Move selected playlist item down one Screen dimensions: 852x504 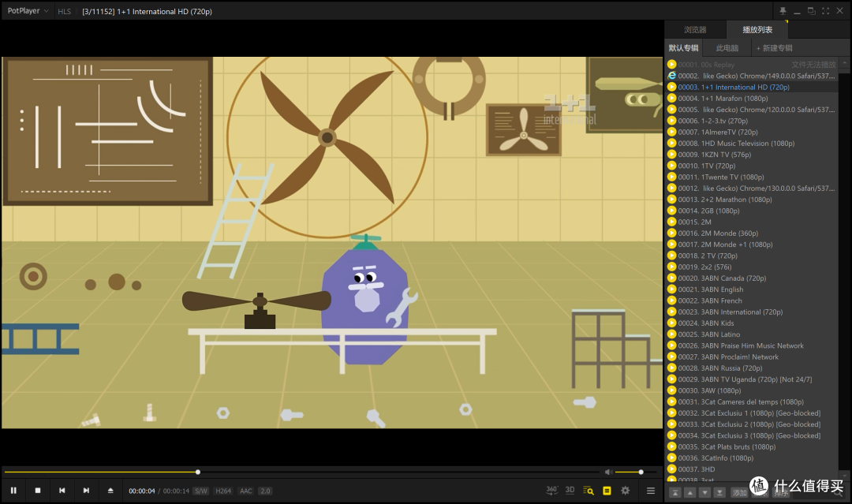pyautogui.click(x=704, y=493)
